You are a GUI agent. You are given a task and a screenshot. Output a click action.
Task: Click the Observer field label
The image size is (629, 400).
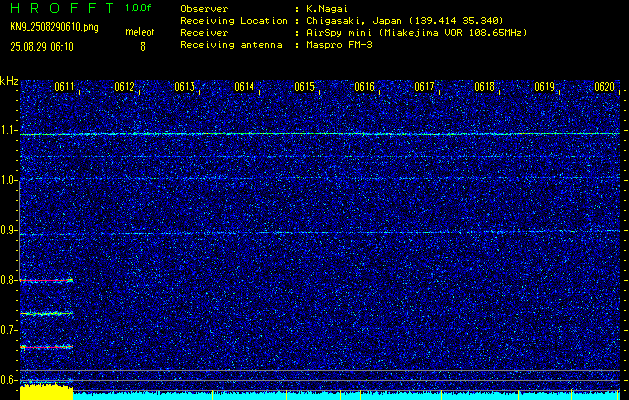click(204, 9)
